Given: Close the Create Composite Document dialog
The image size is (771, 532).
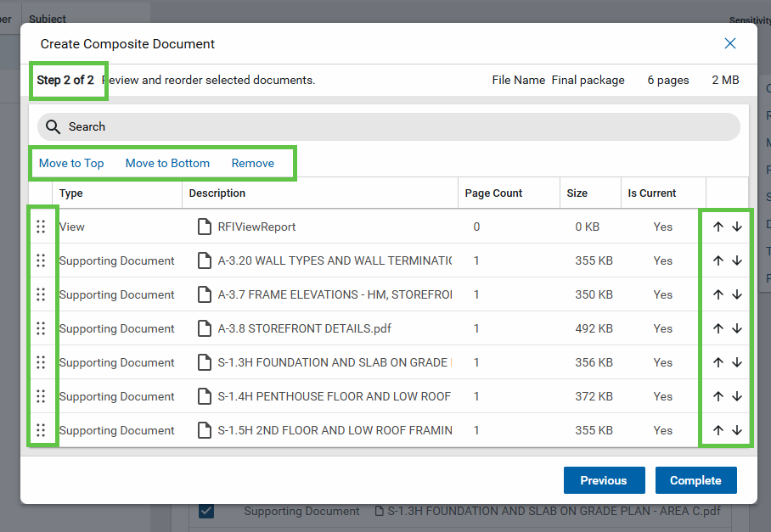Looking at the screenshot, I should [729, 43].
